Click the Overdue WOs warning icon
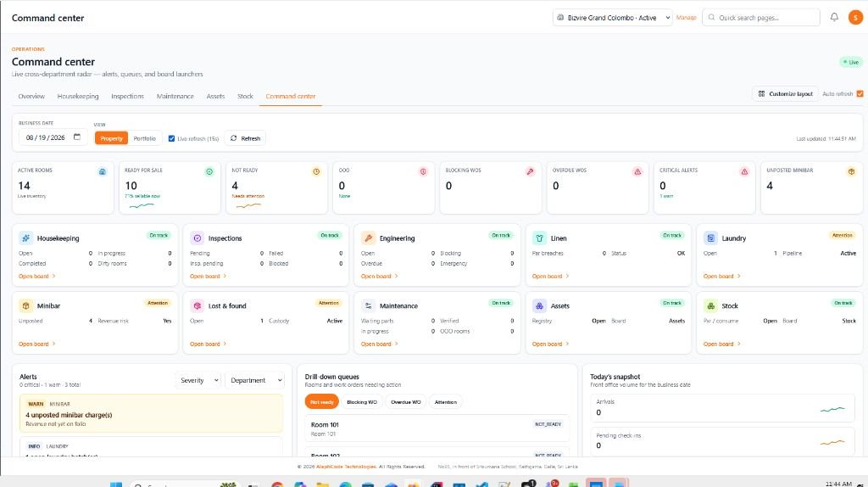The image size is (868, 487). point(637,171)
